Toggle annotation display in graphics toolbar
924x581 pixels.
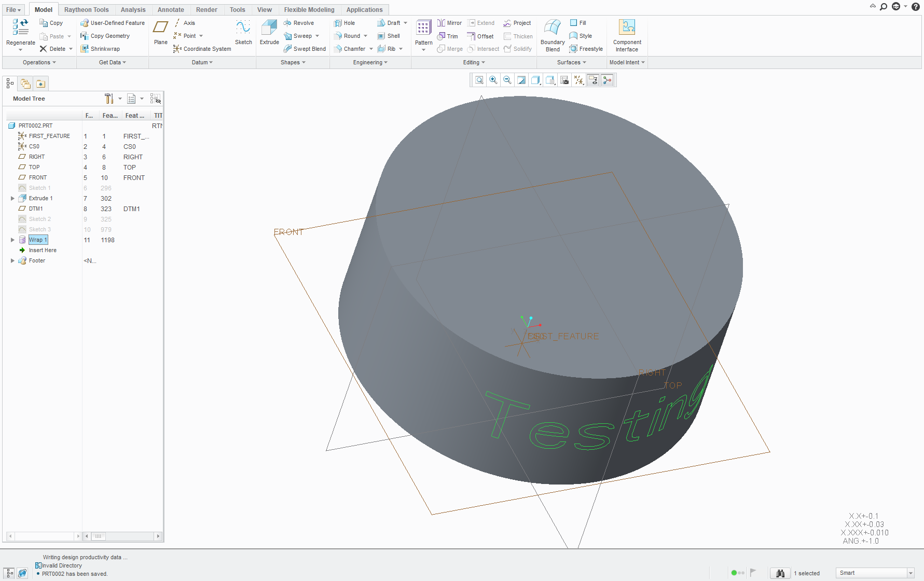point(593,80)
